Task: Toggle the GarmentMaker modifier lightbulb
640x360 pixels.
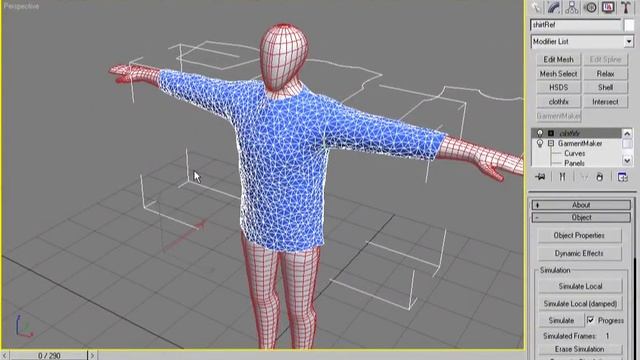Action: click(x=540, y=143)
